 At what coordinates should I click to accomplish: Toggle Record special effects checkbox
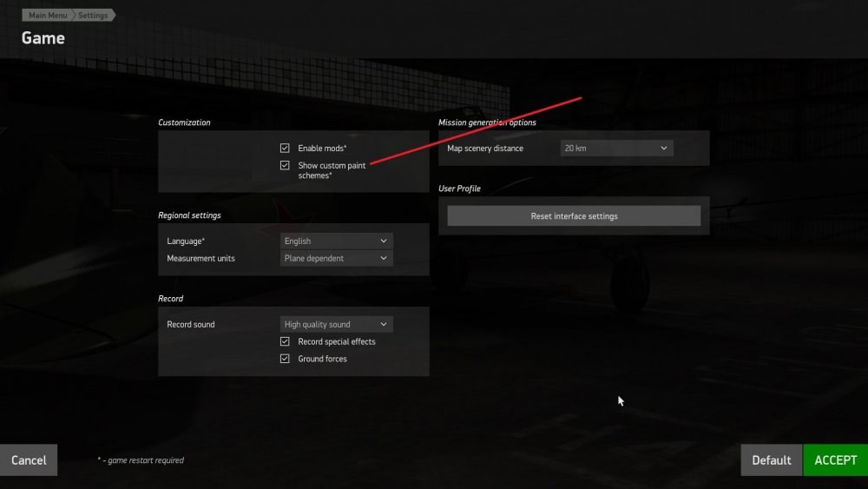tap(285, 341)
